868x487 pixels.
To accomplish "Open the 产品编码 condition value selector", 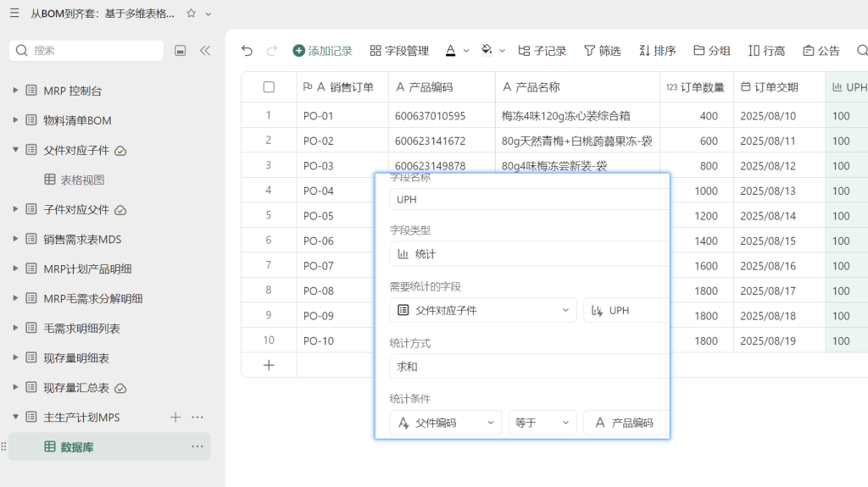I will (x=626, y=423).
